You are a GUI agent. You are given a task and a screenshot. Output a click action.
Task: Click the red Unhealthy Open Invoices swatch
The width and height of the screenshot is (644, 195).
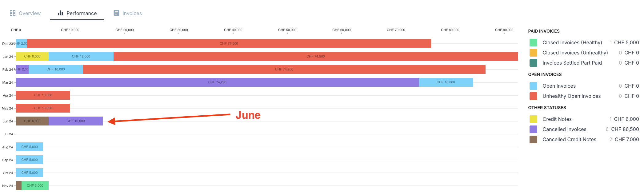(533, 96)
